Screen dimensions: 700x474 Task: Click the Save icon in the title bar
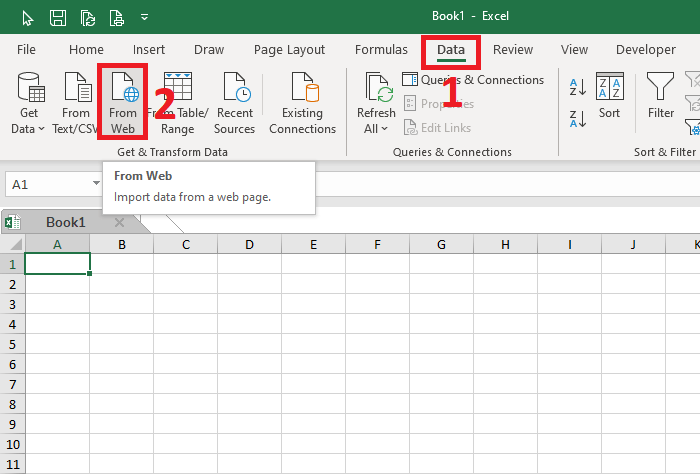tap(58, 18)
